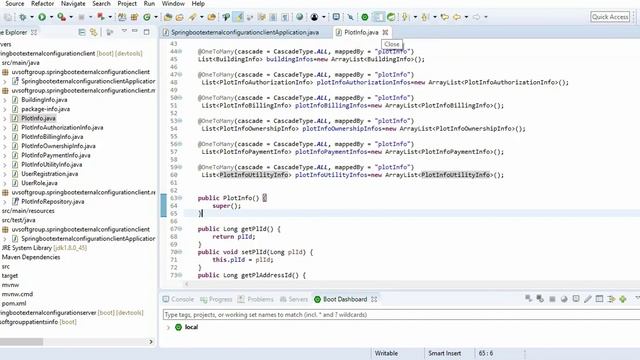Close the PlotInfo.java editor tab
This screenshot has height=360, width=640.
pos(385,32)
